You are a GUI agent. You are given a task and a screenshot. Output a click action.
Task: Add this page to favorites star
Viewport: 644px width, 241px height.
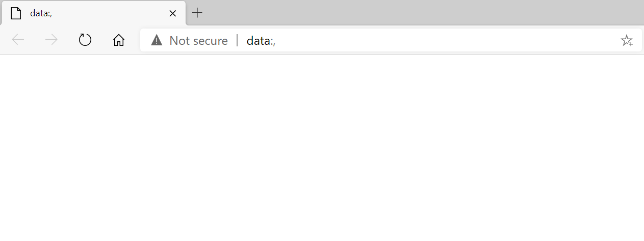pyautogui.click(x=627, y=41)
